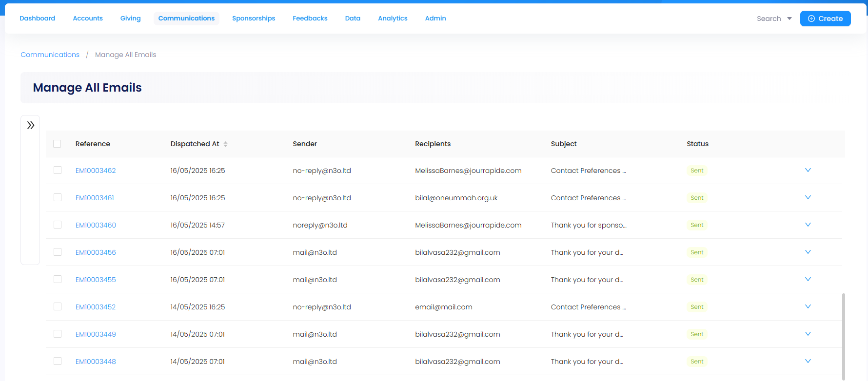Open Admin menu
868x381 pixels.
coord(435,19)
